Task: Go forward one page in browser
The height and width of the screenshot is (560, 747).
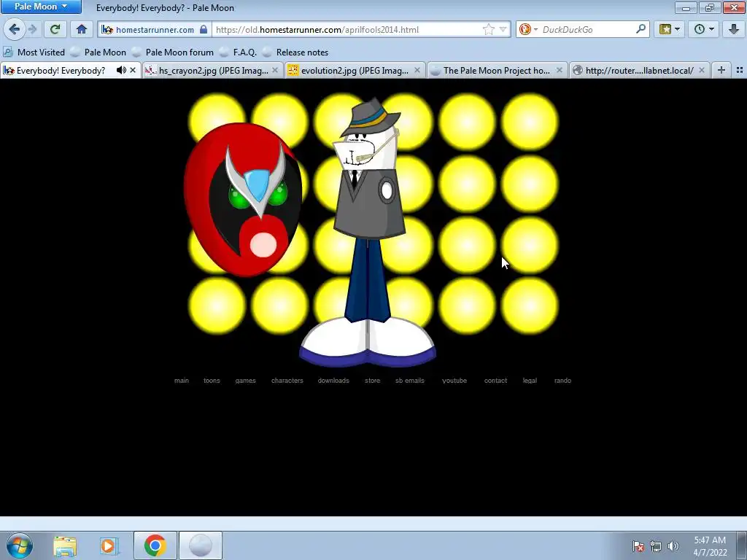Action: click(x=32, y=29)
